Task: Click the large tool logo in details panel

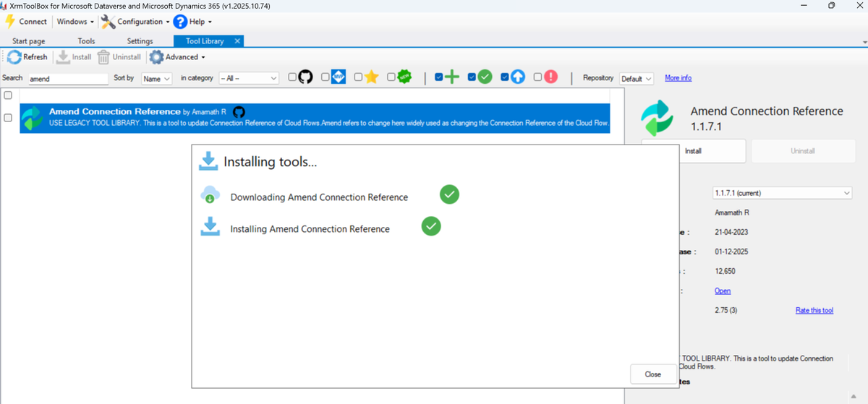Action: pyautogui.click(x=658, y=118)
